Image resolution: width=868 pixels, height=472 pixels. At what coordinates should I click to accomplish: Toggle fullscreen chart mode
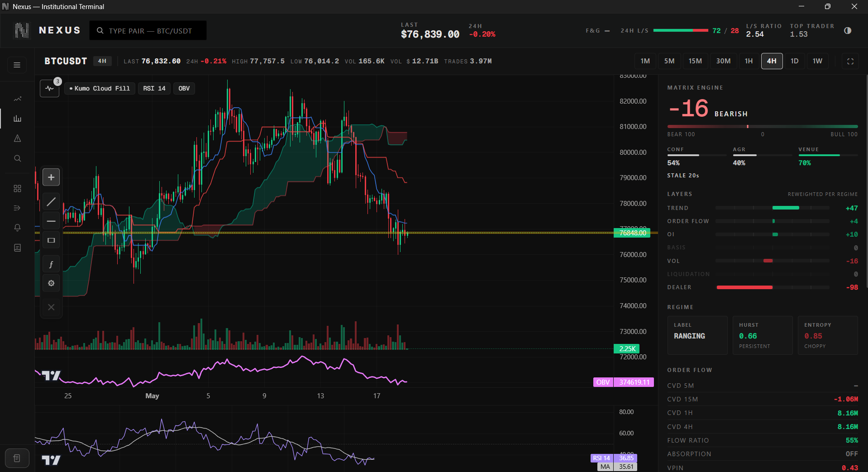click(850, 61)
